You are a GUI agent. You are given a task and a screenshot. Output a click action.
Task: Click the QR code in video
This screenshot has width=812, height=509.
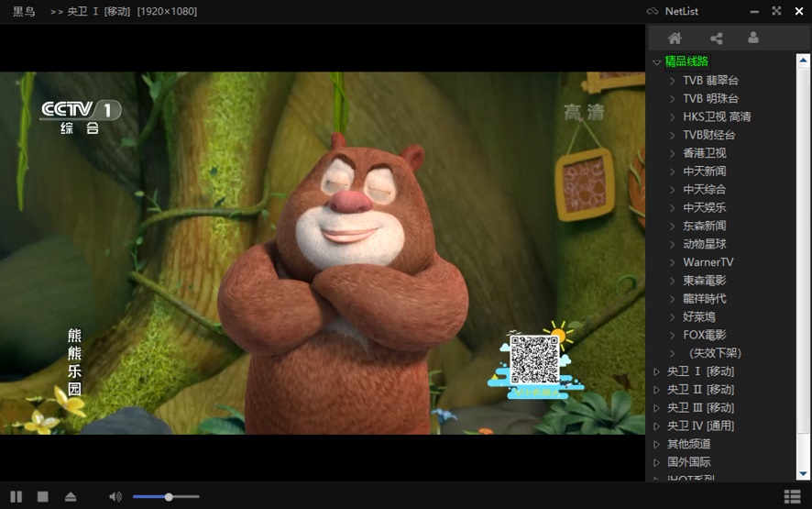pos(535,360)
